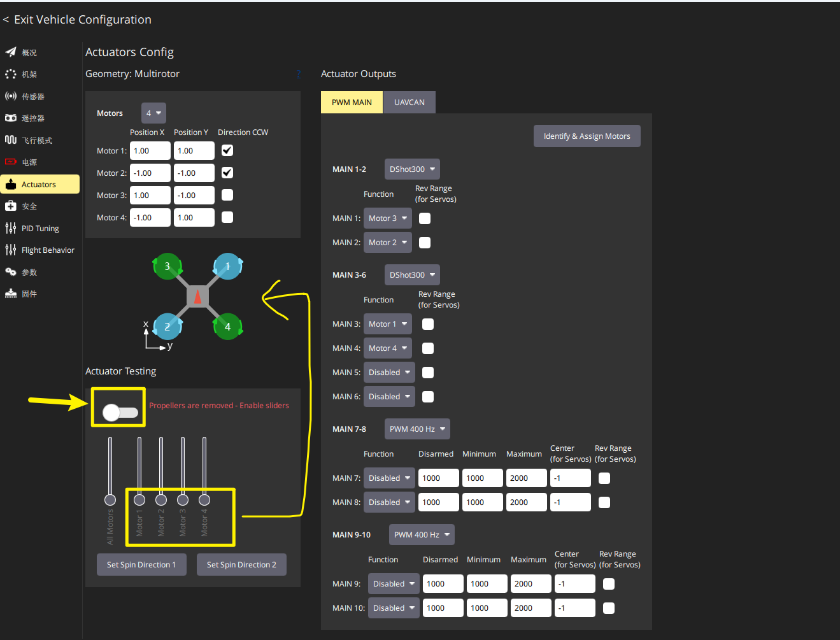Open the PID Tuning section

40,228
